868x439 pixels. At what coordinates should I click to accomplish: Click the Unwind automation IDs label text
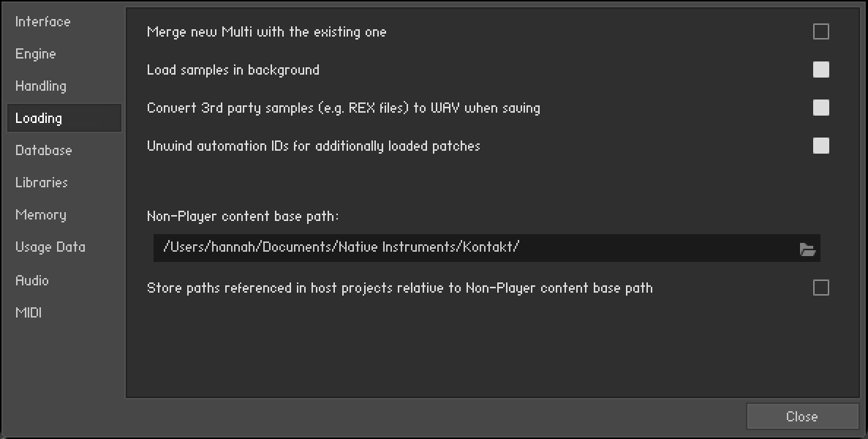313,146
